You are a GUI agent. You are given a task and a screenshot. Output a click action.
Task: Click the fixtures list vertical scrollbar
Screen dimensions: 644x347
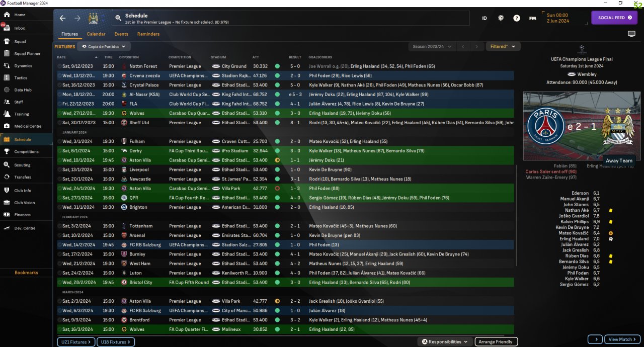[x=516, y=215]
